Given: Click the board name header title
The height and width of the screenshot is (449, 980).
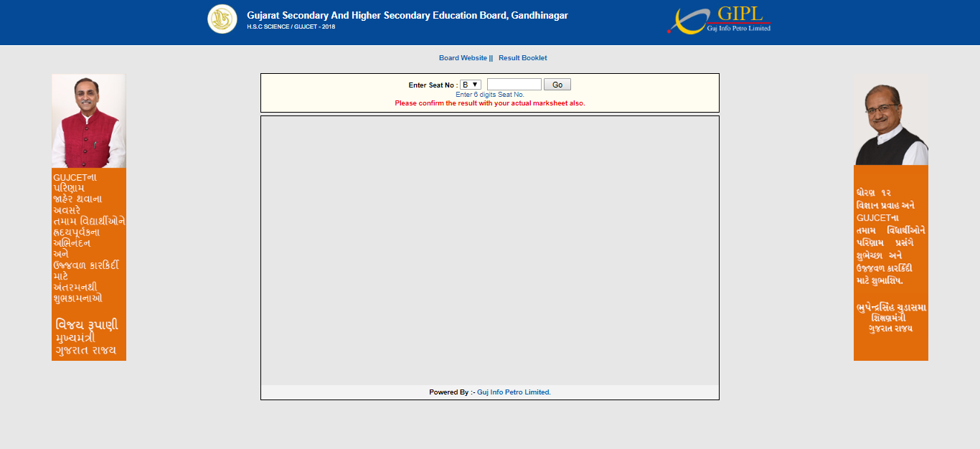Looking at the screenshot, I should [x=407, y=15].
